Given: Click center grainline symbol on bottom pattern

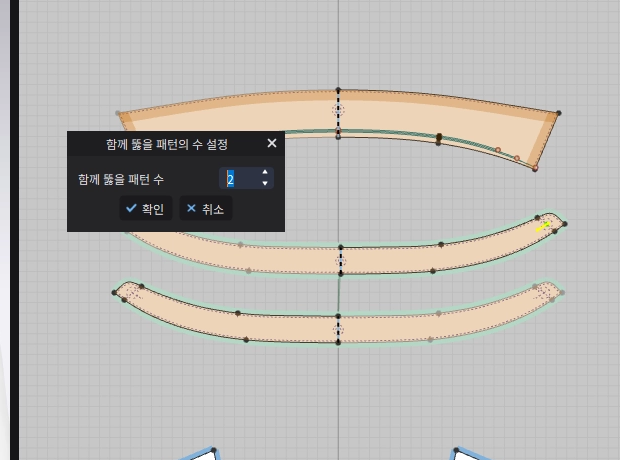Looking at the screenshot, I should (338, 329).
